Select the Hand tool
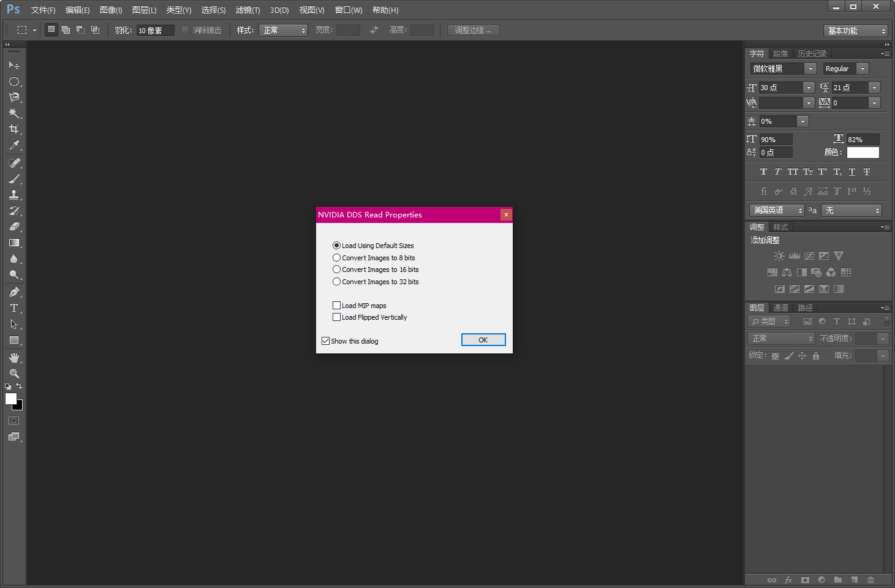 pos(14,358)
